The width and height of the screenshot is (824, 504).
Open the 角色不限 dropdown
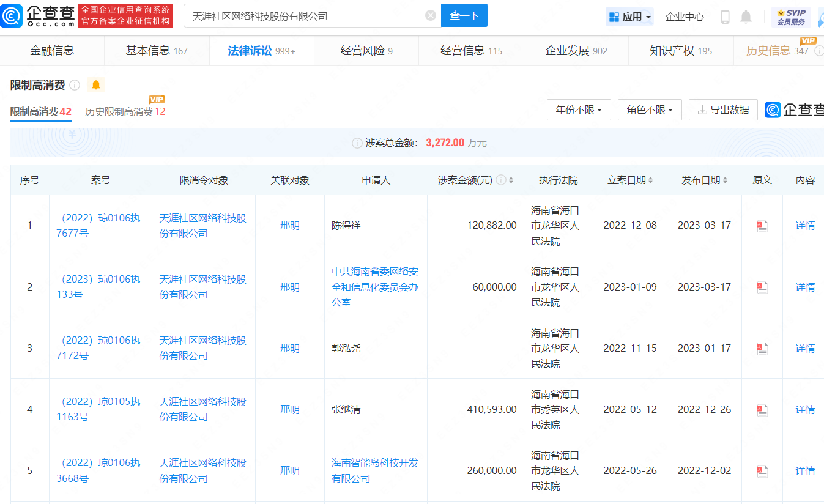tap(650, 109)
